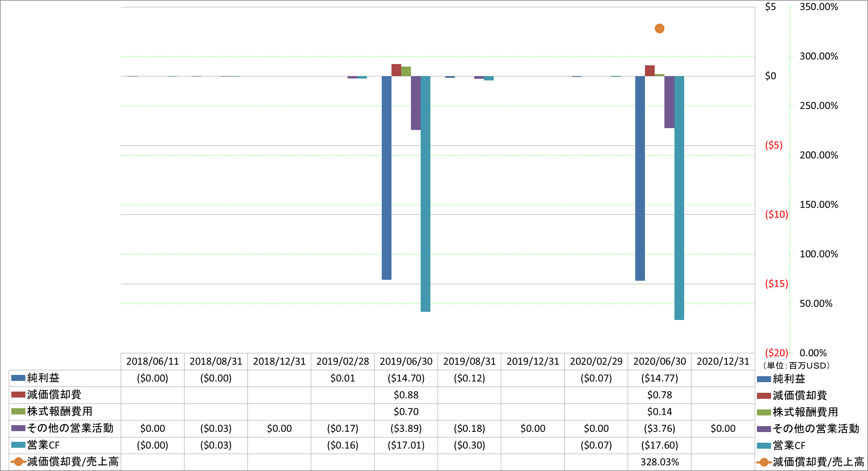Click the green 株式報酬費用 swatch in the left table legend

coord(18,411)
